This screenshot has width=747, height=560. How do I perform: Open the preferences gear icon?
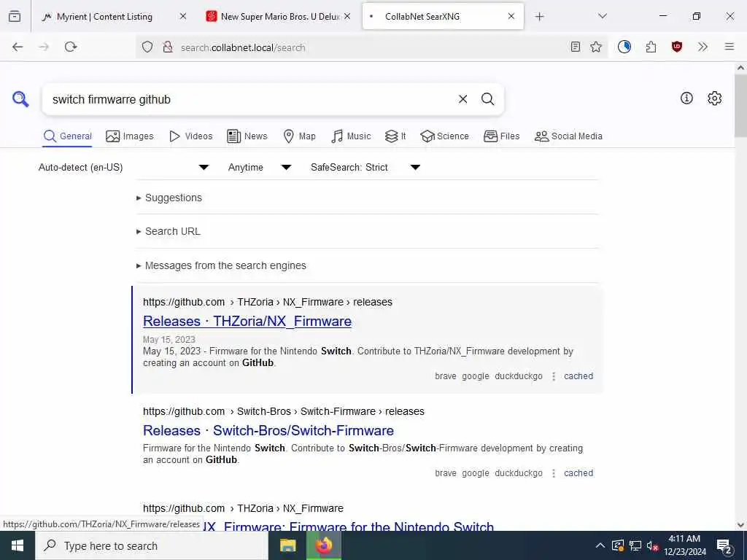click(x=714, y=98)
